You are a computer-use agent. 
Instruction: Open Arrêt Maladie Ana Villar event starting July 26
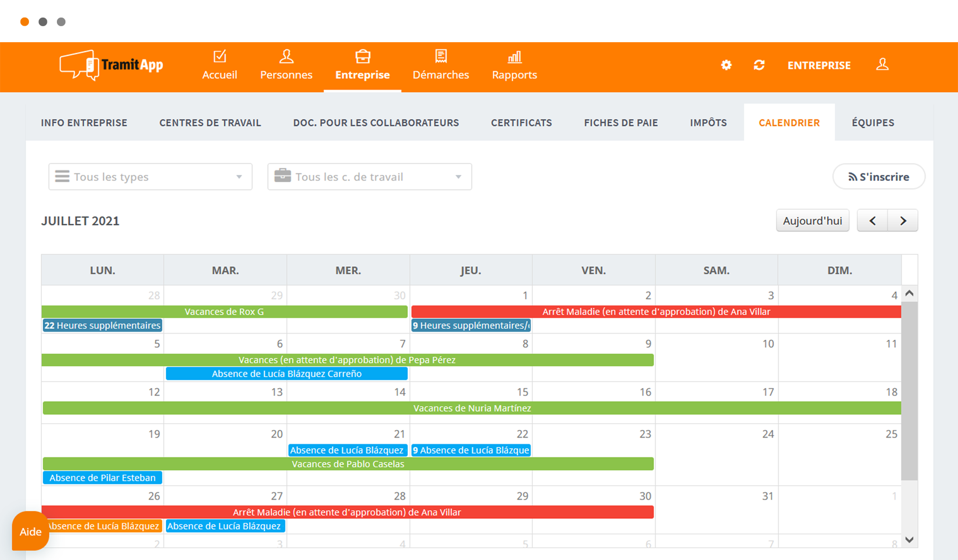[347, 512]
